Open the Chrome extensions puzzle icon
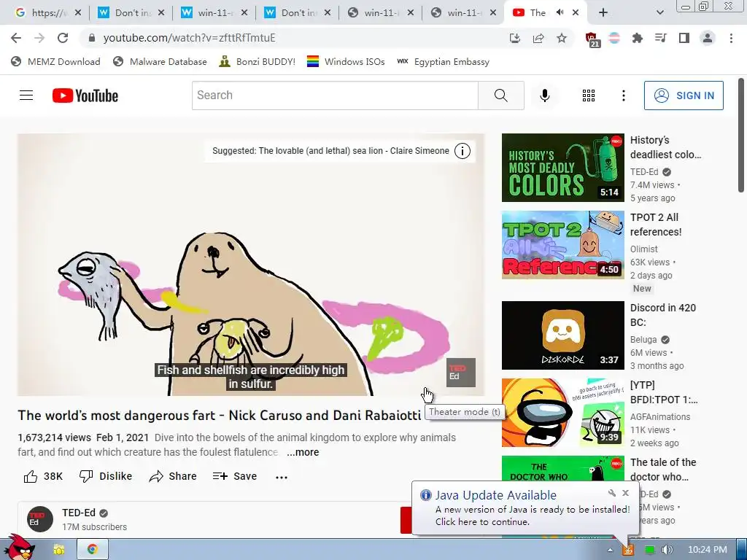The image size is (747, 560). pos(637,38)
